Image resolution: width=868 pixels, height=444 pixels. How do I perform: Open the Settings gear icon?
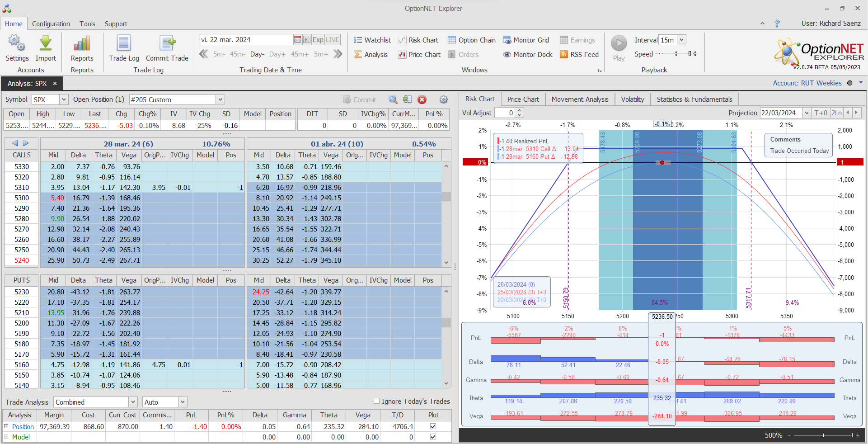(17, 44)
